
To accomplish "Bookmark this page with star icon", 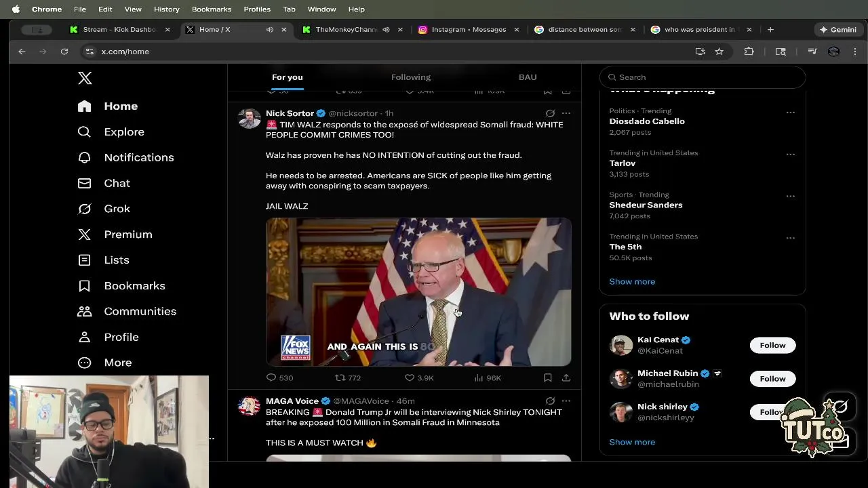I will (x=719, y=52).
